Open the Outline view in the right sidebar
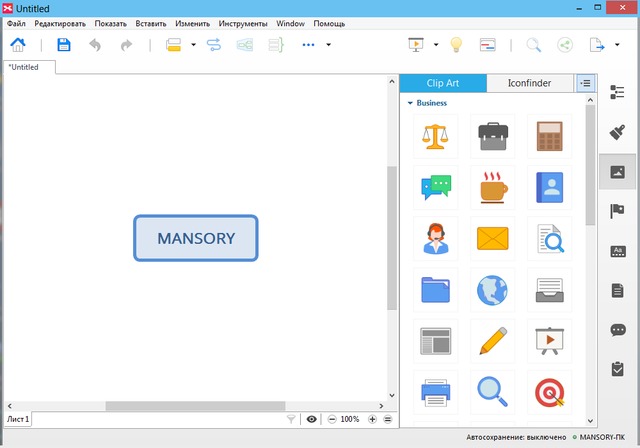640x448 pixels. [617, 93]
